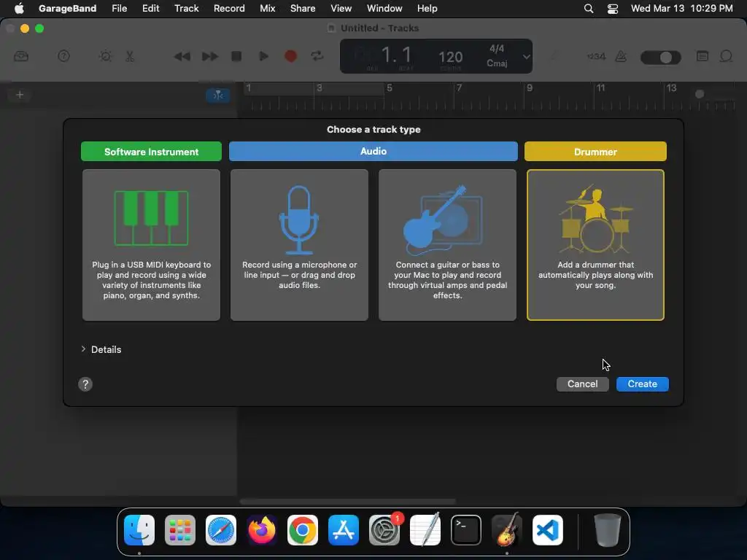
Task: Open Control Center in the menu bar
Action: pyautogui.click(x=613, y=8)
